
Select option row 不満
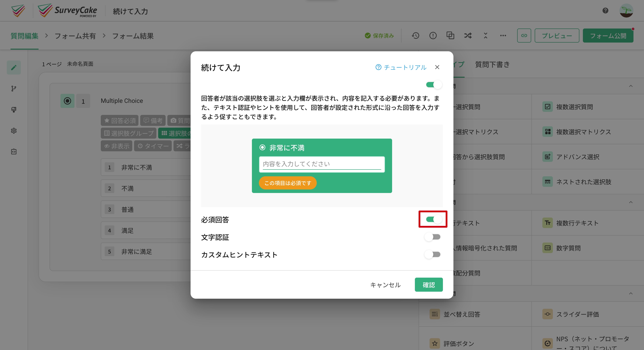coord(146,188)
